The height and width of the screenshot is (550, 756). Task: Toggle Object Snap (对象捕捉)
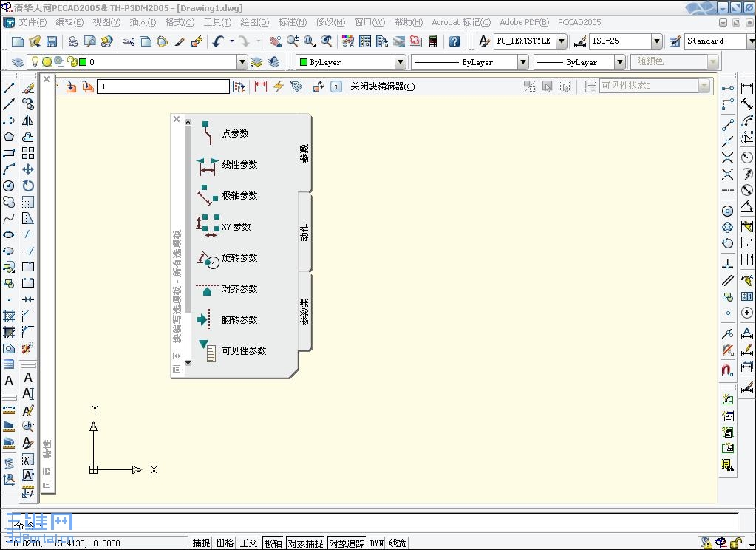pos(306,543)
